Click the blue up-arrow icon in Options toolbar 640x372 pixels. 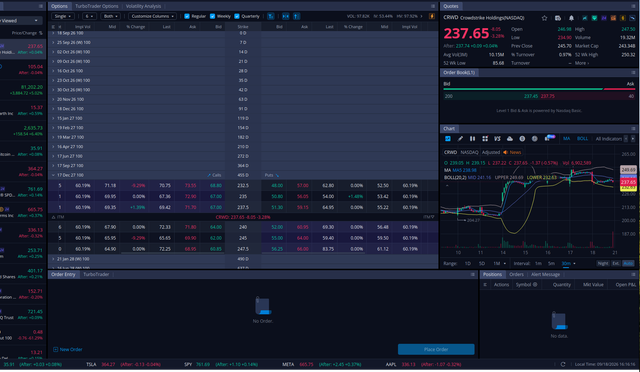297,16
